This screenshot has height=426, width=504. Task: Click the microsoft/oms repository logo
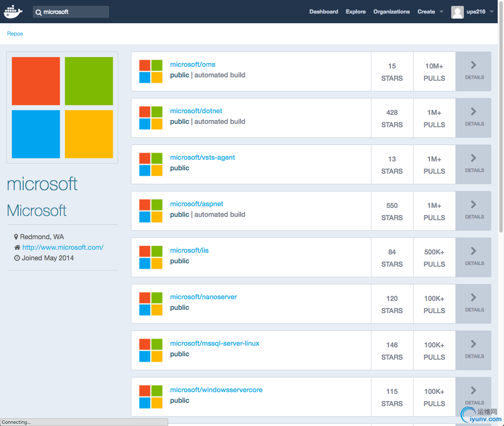pos(151,71)
